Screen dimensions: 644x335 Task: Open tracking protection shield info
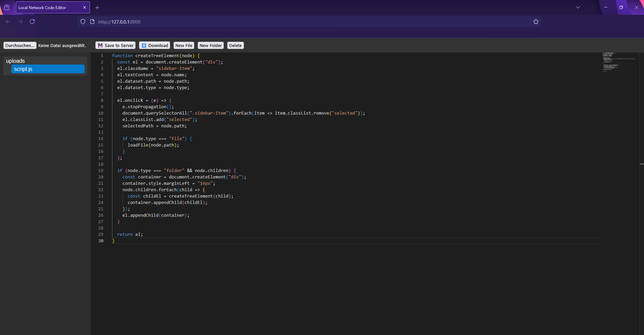83,22
